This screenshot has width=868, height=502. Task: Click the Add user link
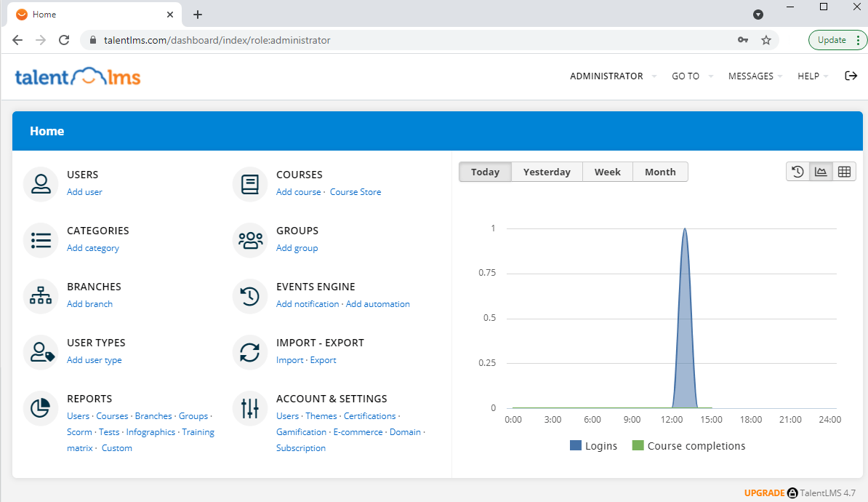tap(84, 192)
